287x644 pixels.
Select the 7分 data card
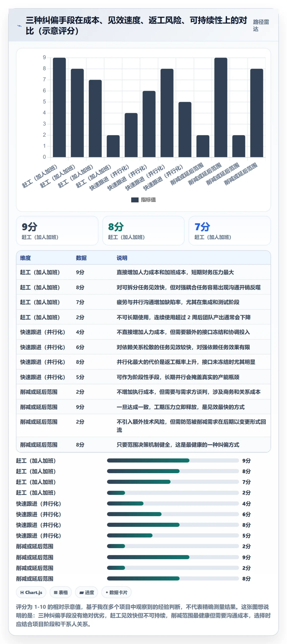pyautogui.click(x=230, y=231)
